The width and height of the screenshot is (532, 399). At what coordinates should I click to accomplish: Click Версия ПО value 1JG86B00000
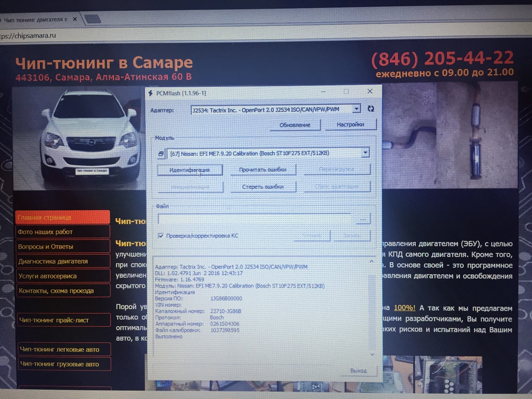click(226, 298)
